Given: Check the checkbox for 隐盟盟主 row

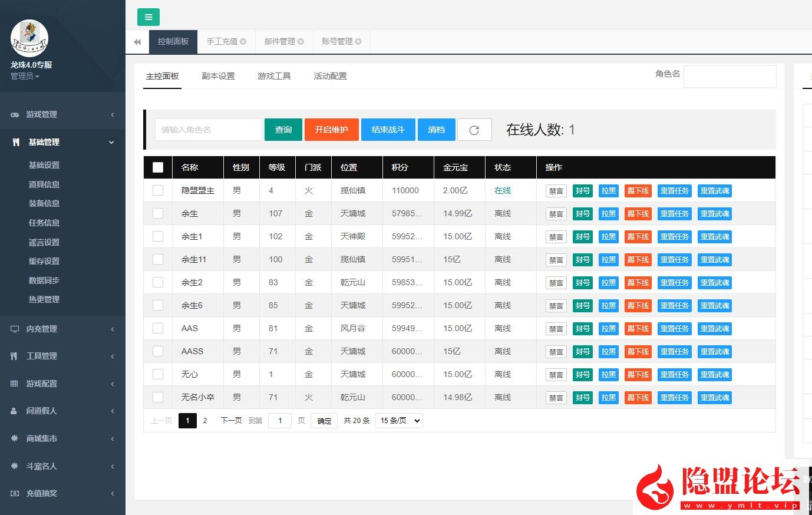Looking at the screenshot, I should (157, 190).
